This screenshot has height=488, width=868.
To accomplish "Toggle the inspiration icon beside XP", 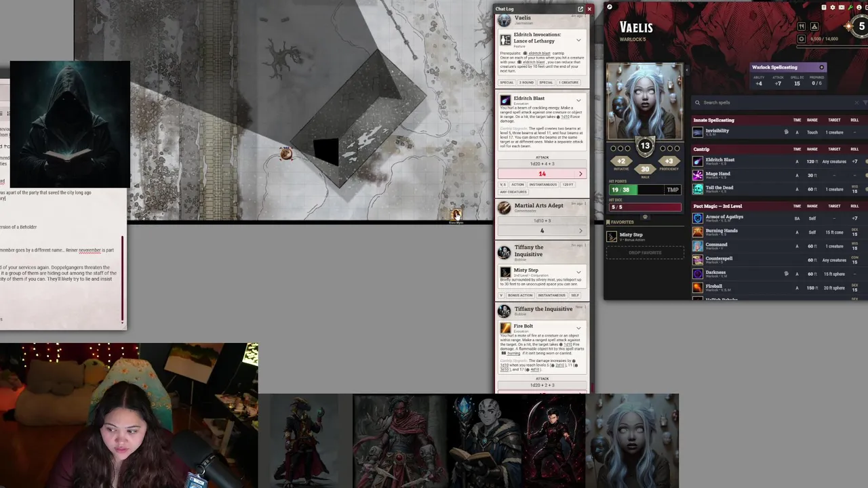I will coord(802,39).
